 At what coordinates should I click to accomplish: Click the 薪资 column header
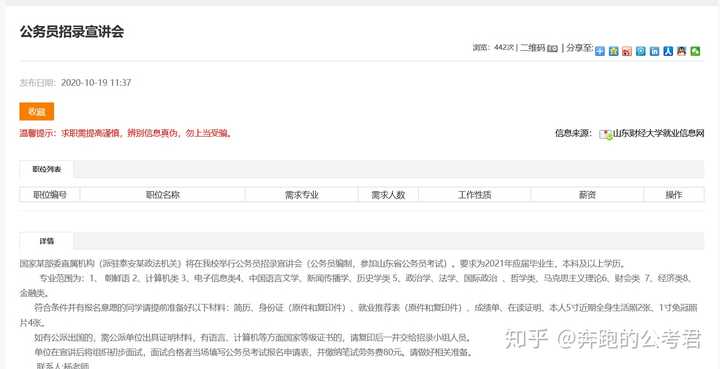point(587,195)
